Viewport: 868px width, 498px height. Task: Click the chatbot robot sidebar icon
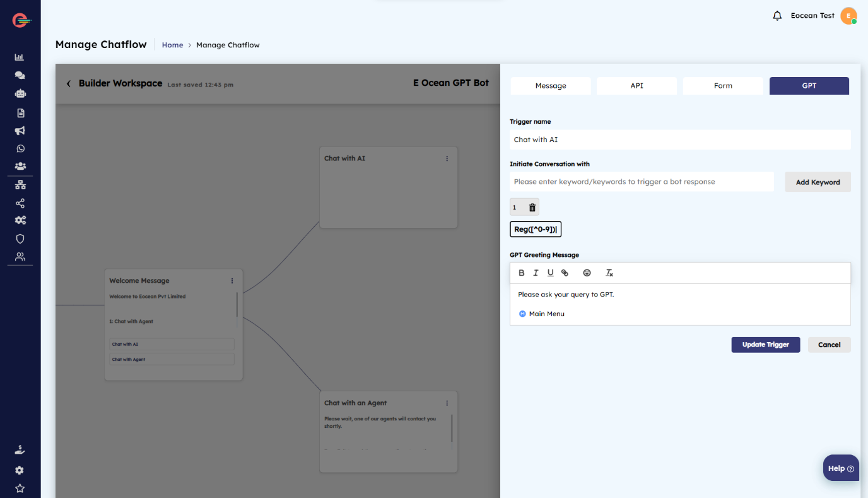(20, 93)
